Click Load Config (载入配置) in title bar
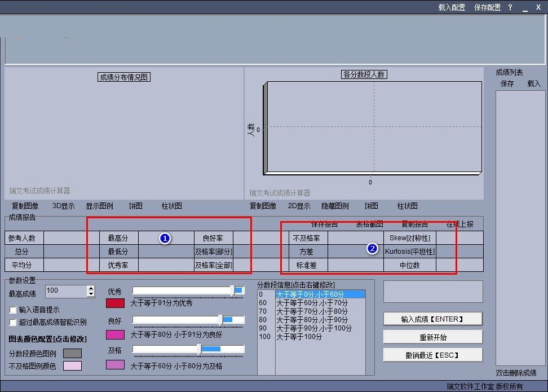The width and height of the screenshot is (548, 392). click(452, 7)
